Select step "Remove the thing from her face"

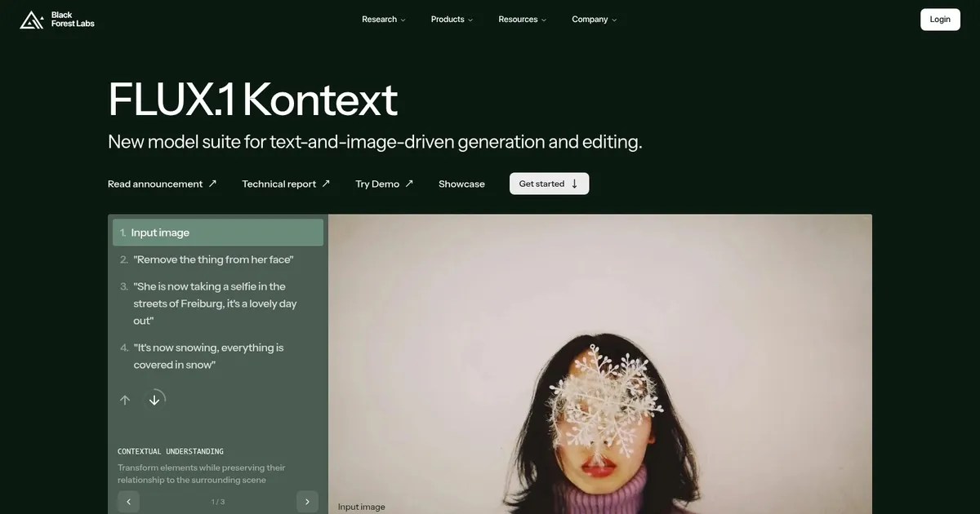[x=213, y=259]
